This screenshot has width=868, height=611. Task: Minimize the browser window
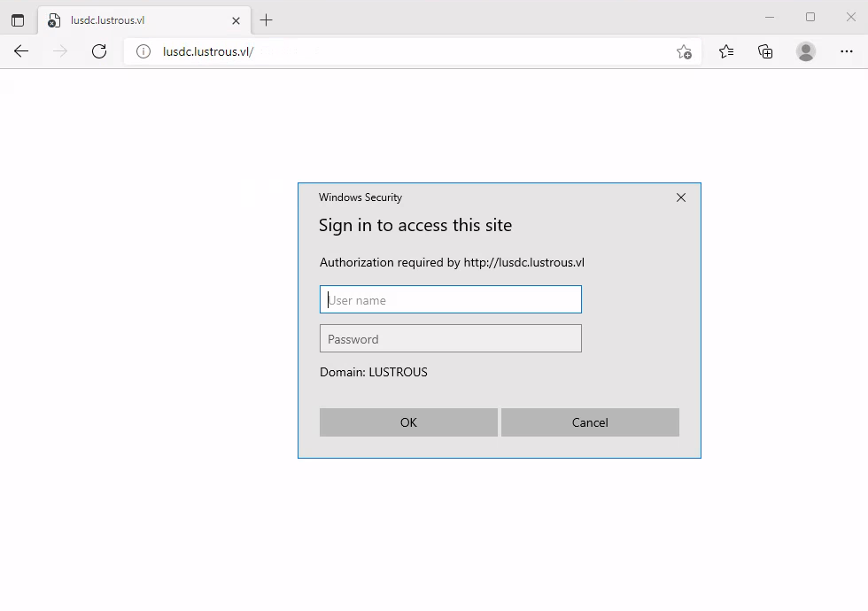(770, 17)
